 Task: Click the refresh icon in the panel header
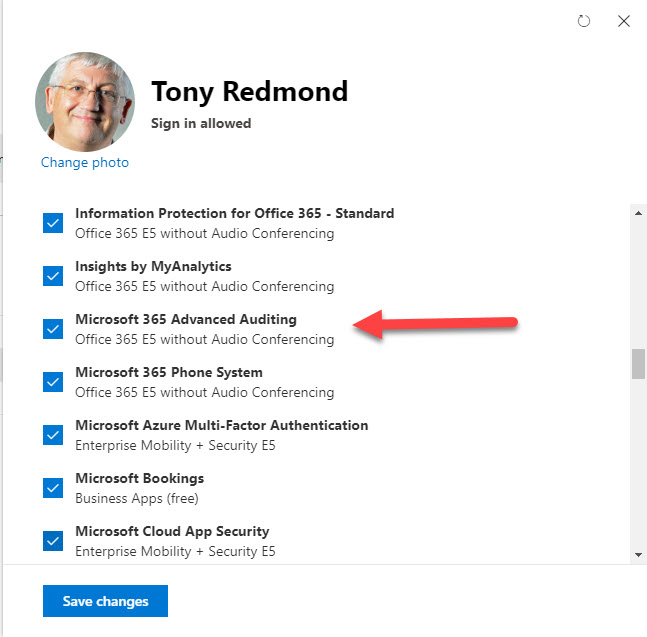(x=583, y=21)
